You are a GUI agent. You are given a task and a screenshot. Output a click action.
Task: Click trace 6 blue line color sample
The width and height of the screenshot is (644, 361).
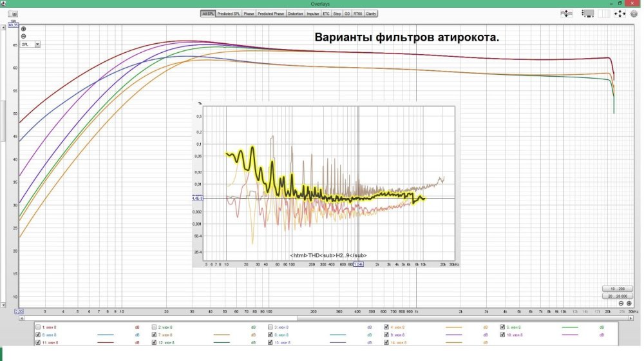(x=106, y=335)
